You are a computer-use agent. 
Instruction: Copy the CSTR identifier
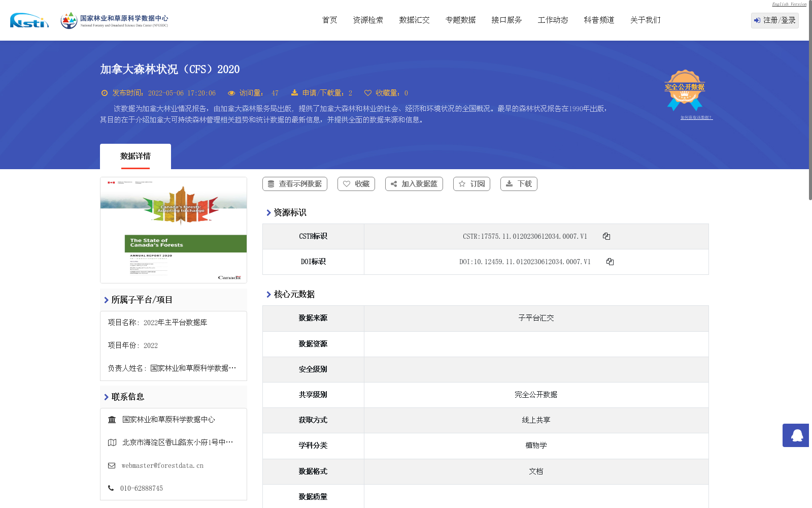[606, 236]
